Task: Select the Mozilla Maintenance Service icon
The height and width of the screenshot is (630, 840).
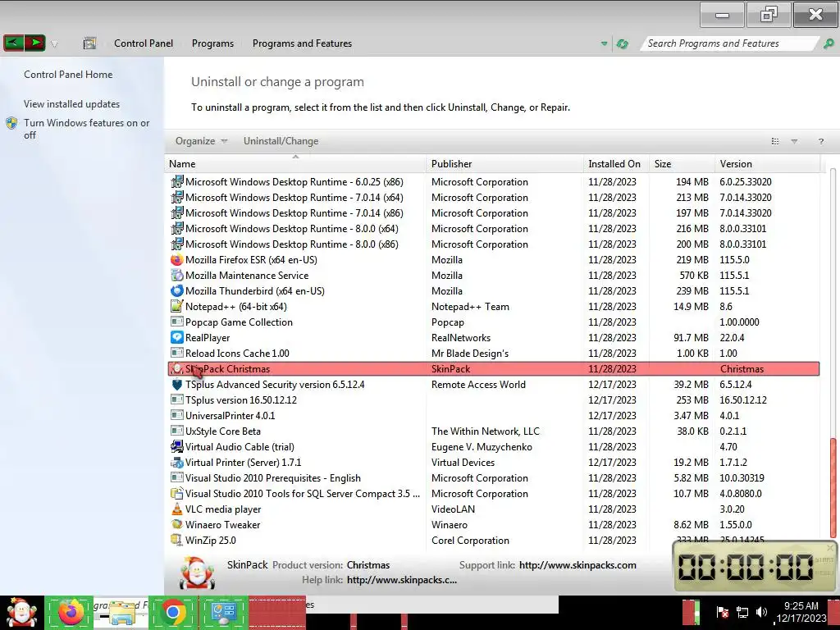Action: [177, 276]
